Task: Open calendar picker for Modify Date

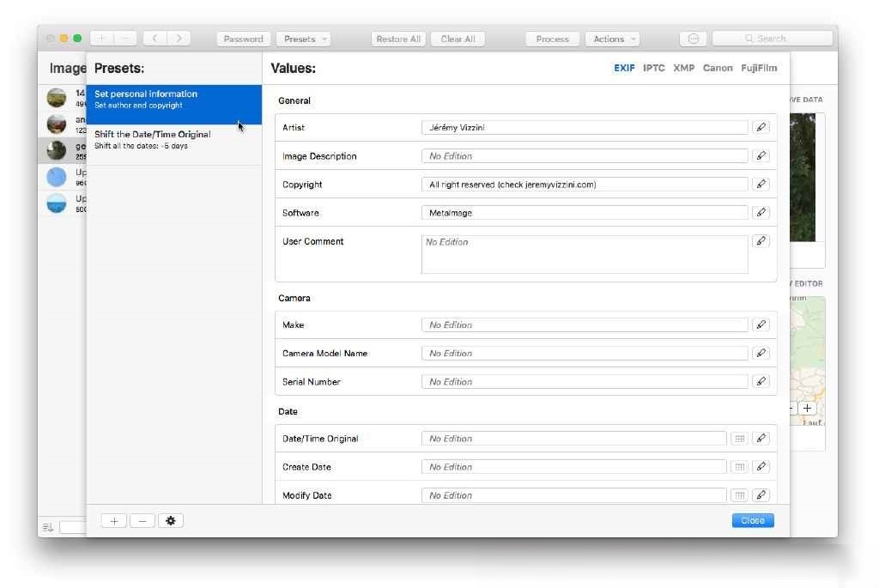Action: 739,495
